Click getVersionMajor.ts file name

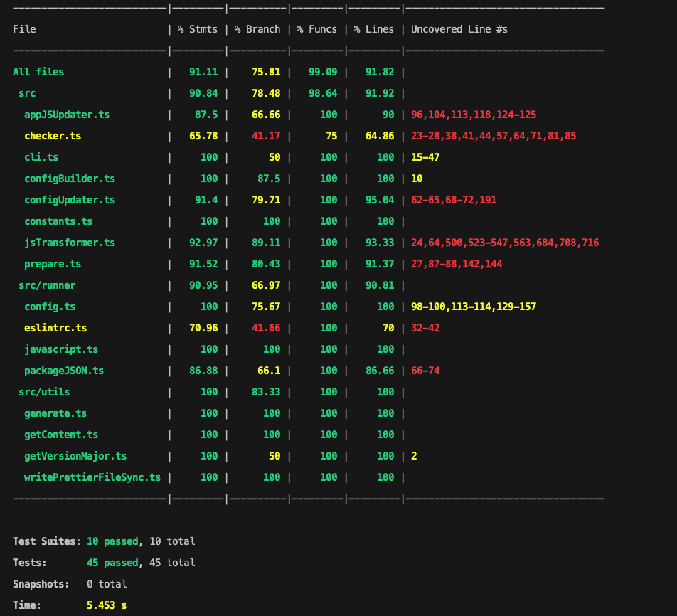(75, 456)
